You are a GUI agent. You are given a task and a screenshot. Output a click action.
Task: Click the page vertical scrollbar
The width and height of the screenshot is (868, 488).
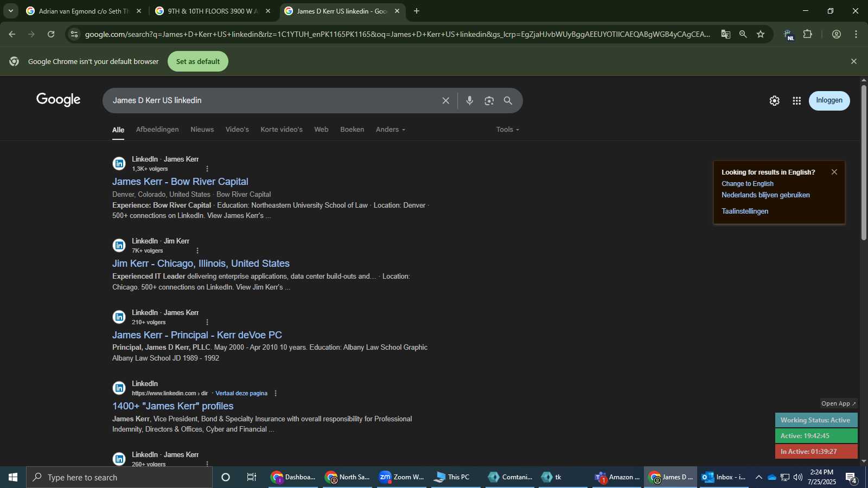[864, 163]
